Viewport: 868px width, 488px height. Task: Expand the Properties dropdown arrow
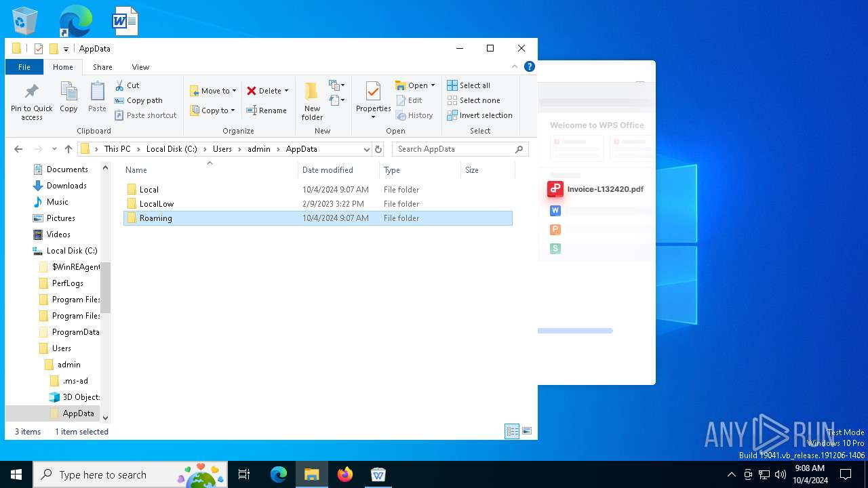pos(373,117)
